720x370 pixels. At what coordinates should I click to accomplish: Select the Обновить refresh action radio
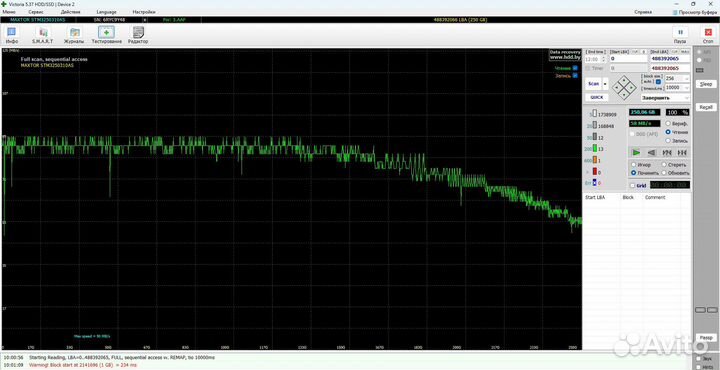664,173
